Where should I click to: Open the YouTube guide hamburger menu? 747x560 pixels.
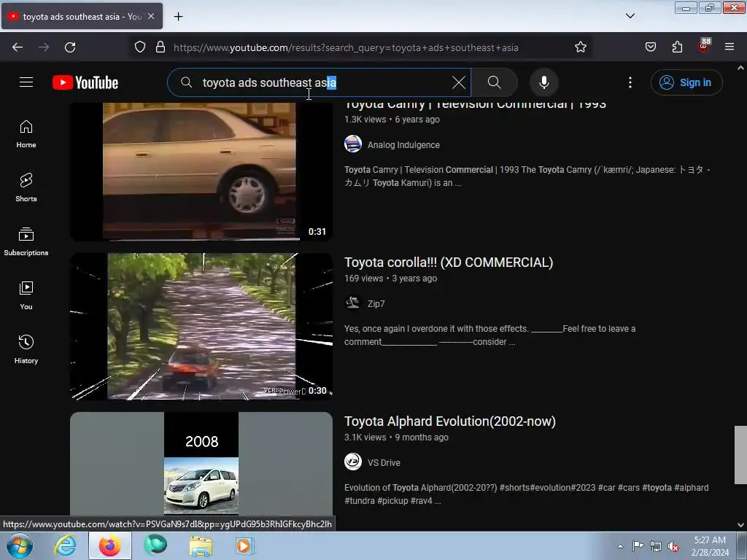click(26, 82)
